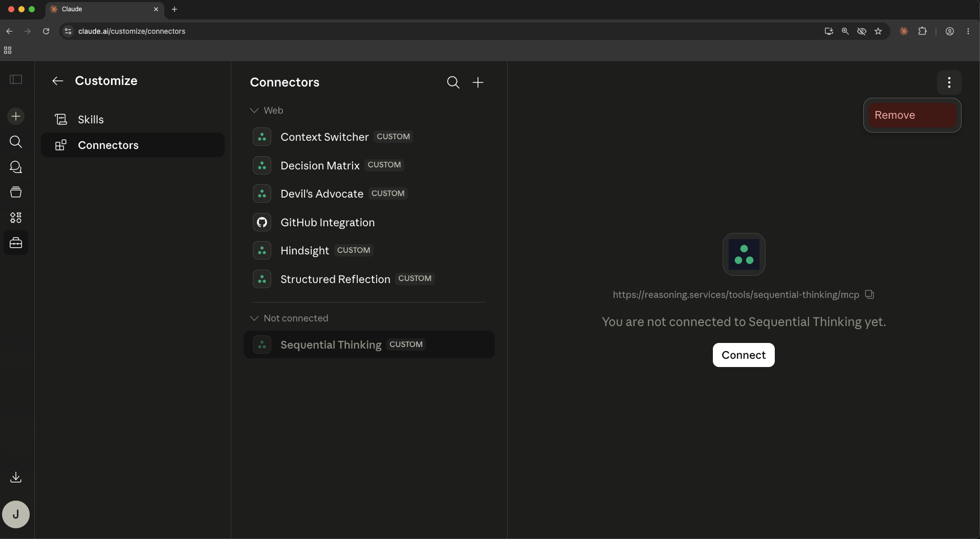Open Decision Matrix connector

pyautogui.click(x=369, y=165)
